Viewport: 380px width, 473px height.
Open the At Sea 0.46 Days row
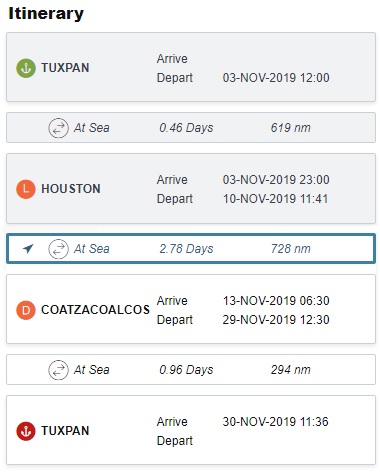click(191, 128)
